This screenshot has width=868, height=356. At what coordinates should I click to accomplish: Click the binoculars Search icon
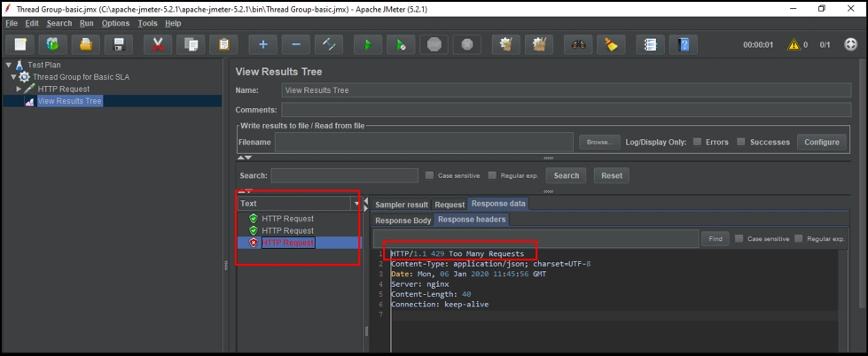578,44
